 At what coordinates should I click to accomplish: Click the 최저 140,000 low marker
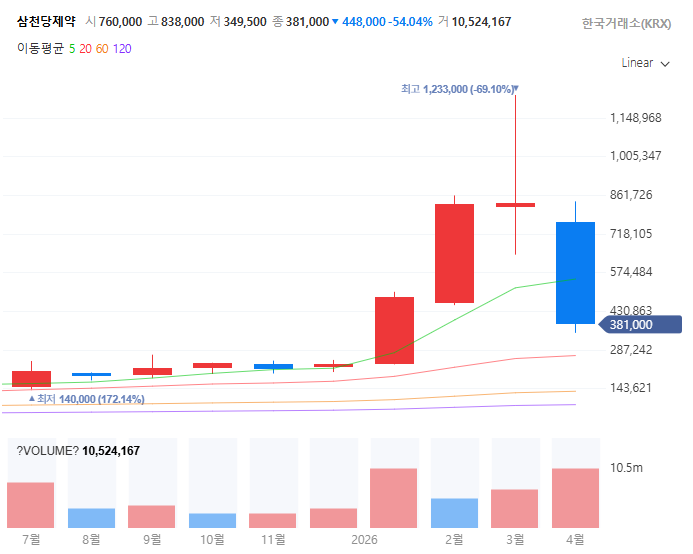pyautogui.click(x=87, y=399)
